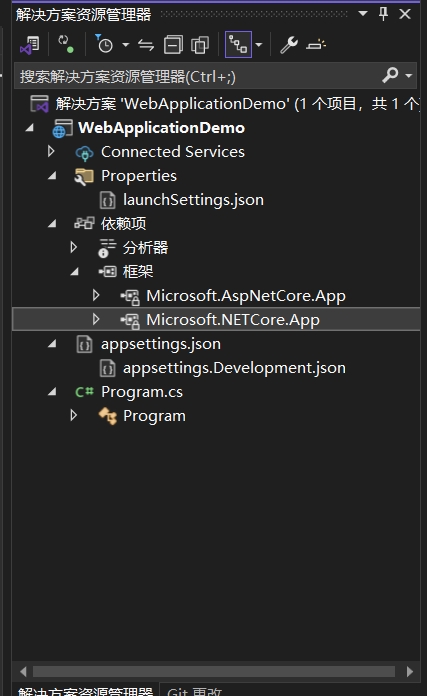427x696 pixels.
Task: Switch views using the solution/folder toggle icon
Action: pos(30,45)
